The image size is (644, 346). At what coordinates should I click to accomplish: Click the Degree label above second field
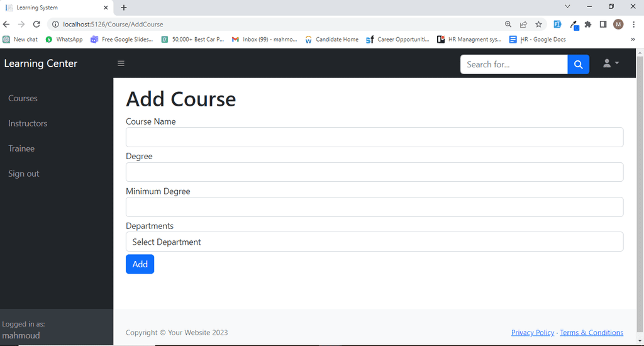click(139, 157)
